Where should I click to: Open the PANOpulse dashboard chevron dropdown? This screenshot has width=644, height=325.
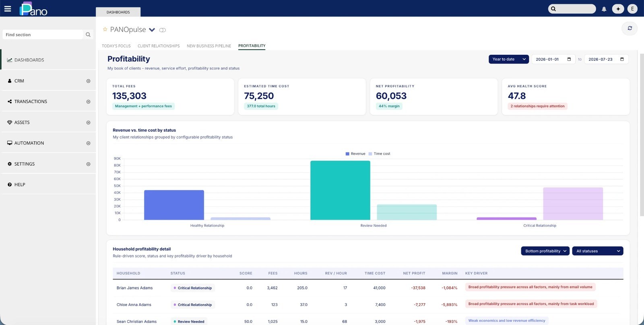152,30
